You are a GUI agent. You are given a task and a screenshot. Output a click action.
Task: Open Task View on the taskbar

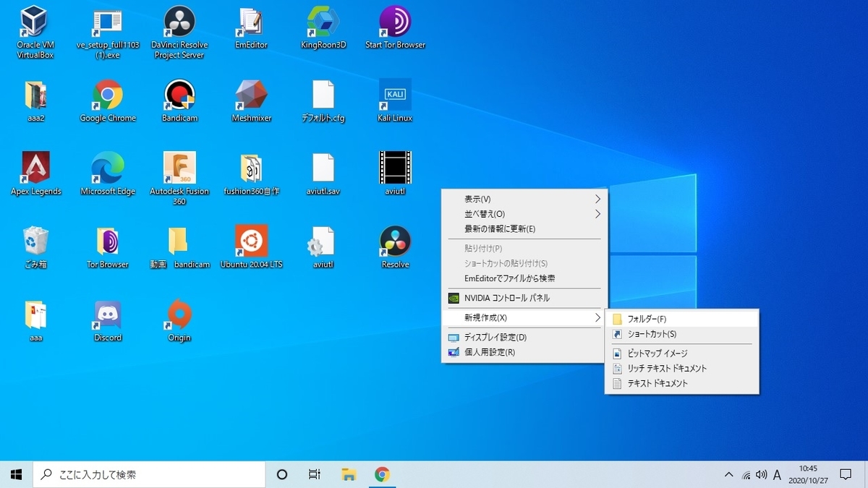[315, 474]
